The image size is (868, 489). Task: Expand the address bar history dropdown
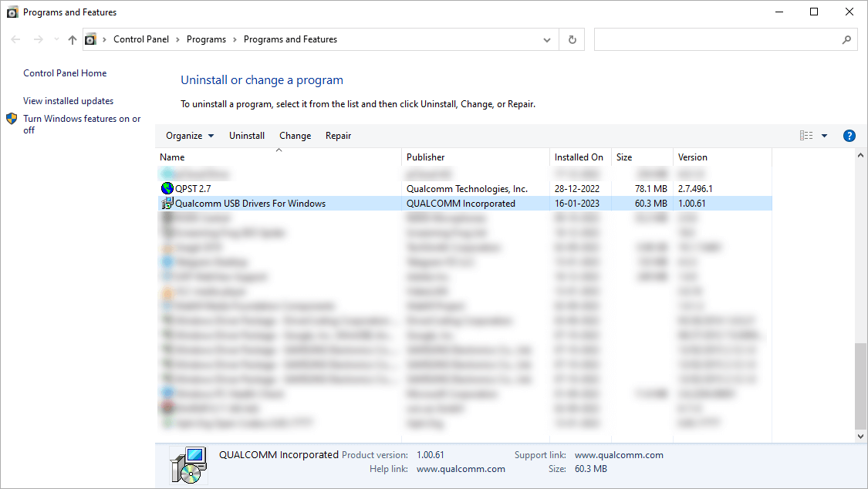(546, 39)
